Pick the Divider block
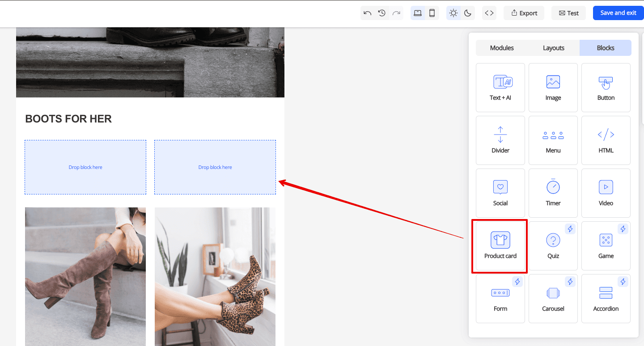Screen dimensions: 644x346 pyautogui.click(x=500, y=140)
